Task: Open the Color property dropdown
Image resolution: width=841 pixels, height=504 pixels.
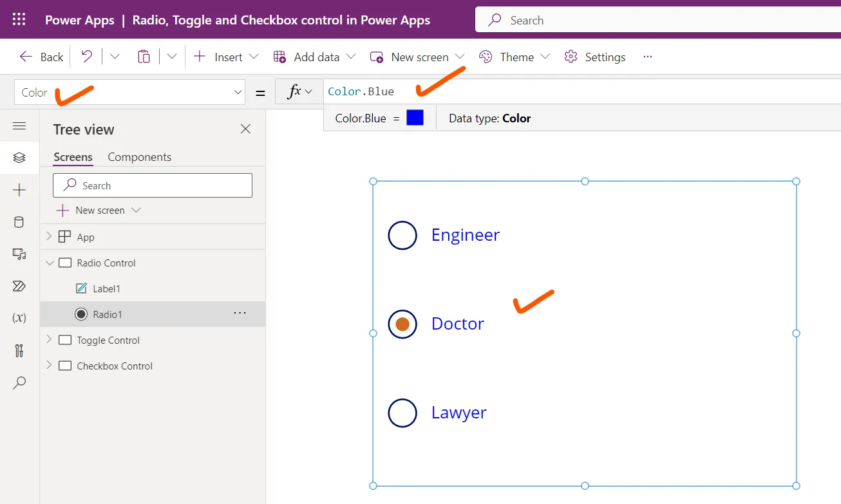Action: [x=238, y=92]
